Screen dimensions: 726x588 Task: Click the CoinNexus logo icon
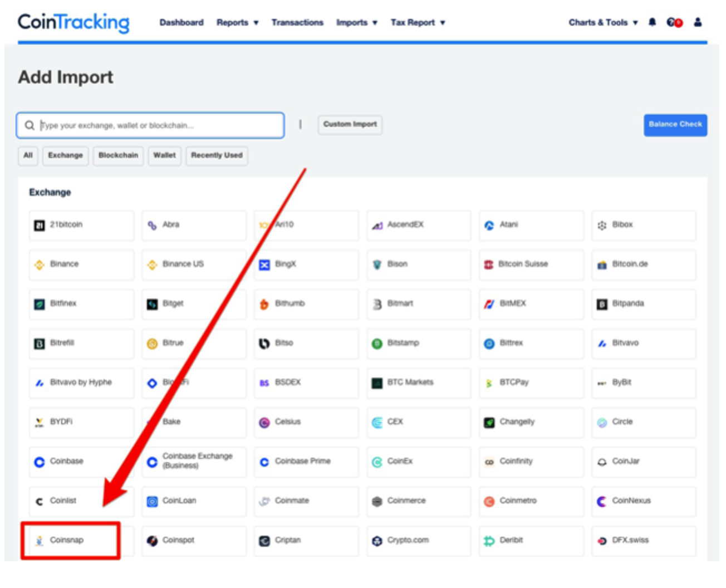(602, 502)
